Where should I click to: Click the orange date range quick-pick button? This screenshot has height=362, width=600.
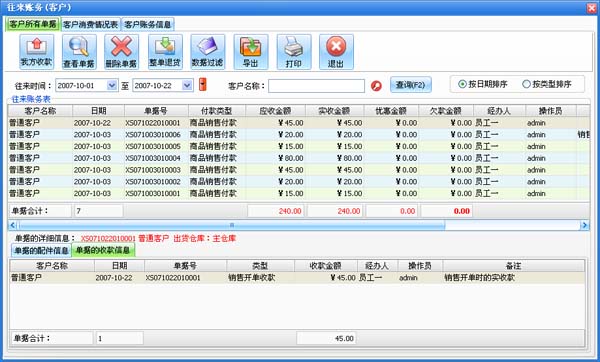[202, 84]
